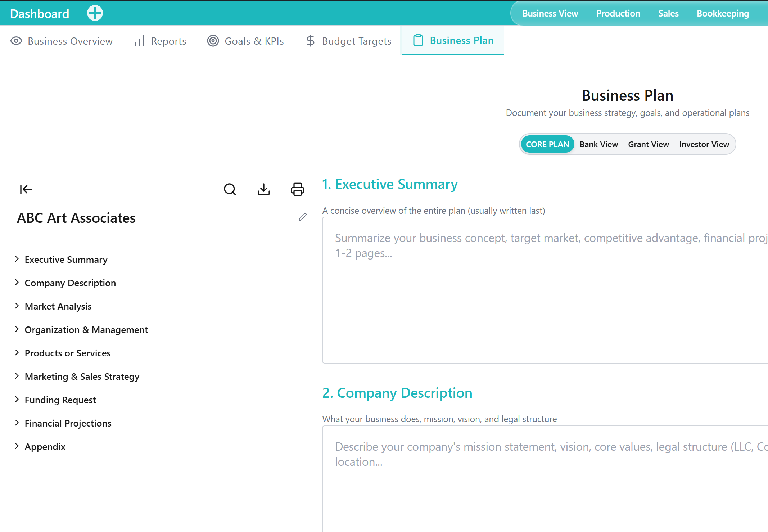This screenshot has height=532, width=768.
Task: Print the business plan
Action: (x=298, y=189)
